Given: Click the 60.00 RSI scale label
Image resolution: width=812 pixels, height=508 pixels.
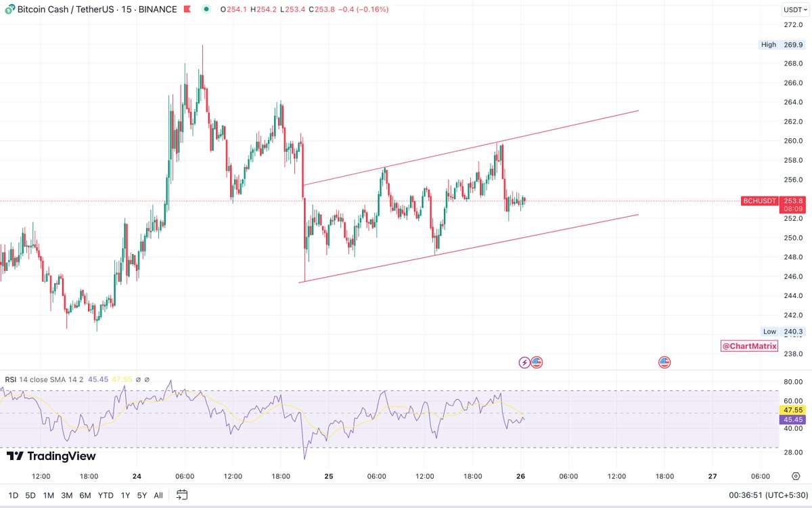Looking at the screenshot, I should [793, 400].
